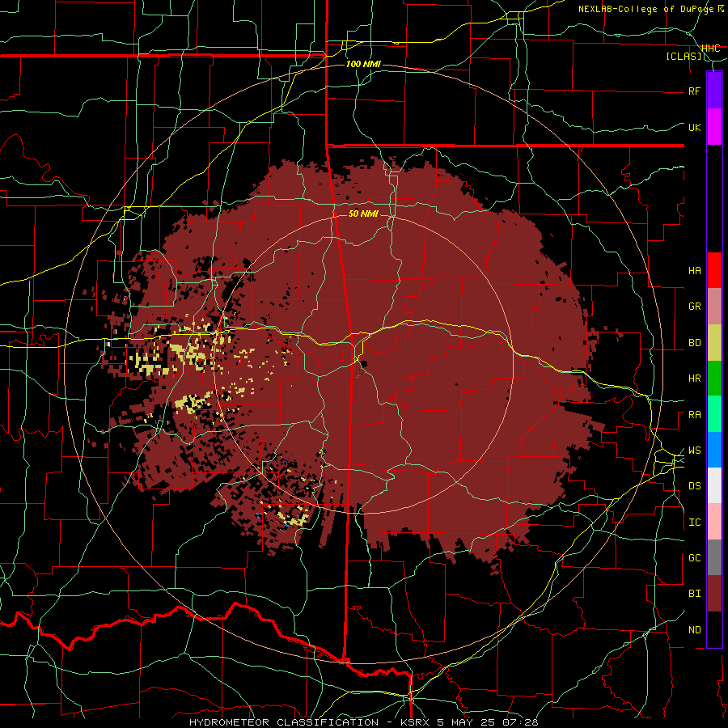Click the IC light-pink legend swatch
This screenshot has width=728, height=728.
tap(714, 522)
